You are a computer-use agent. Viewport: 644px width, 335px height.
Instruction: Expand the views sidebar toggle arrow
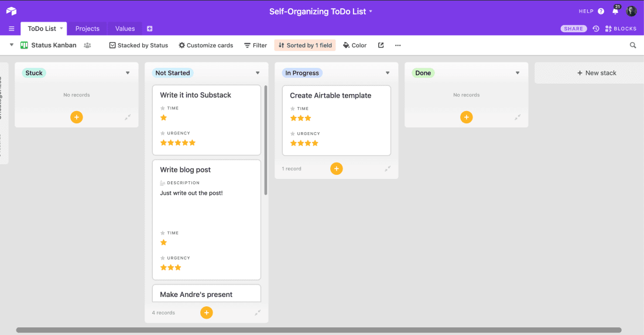point(12,45)
